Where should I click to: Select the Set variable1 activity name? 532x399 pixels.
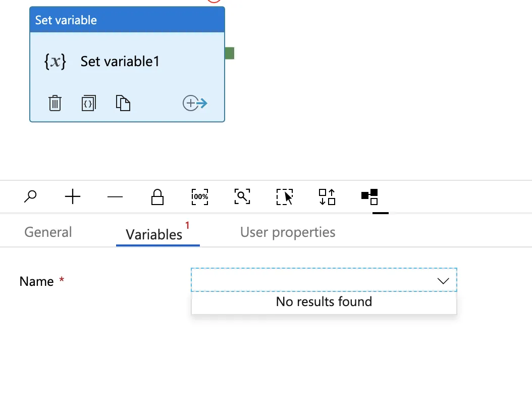tap(120, 62)
